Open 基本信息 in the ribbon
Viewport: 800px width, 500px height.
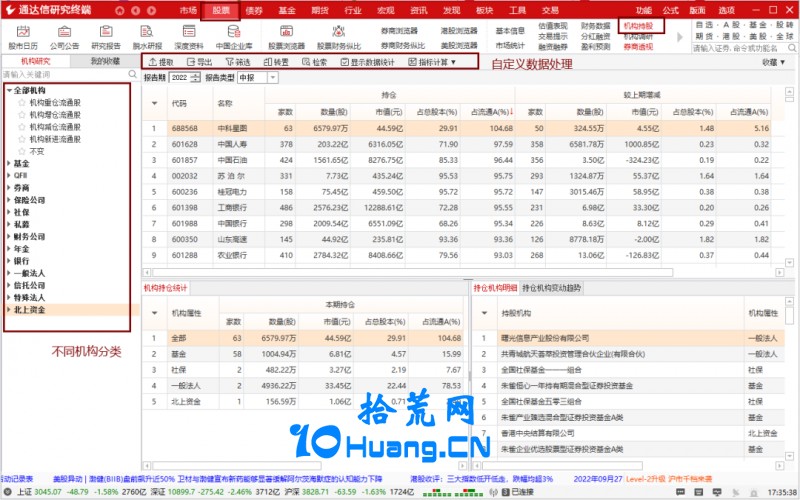tap(510, 31)
